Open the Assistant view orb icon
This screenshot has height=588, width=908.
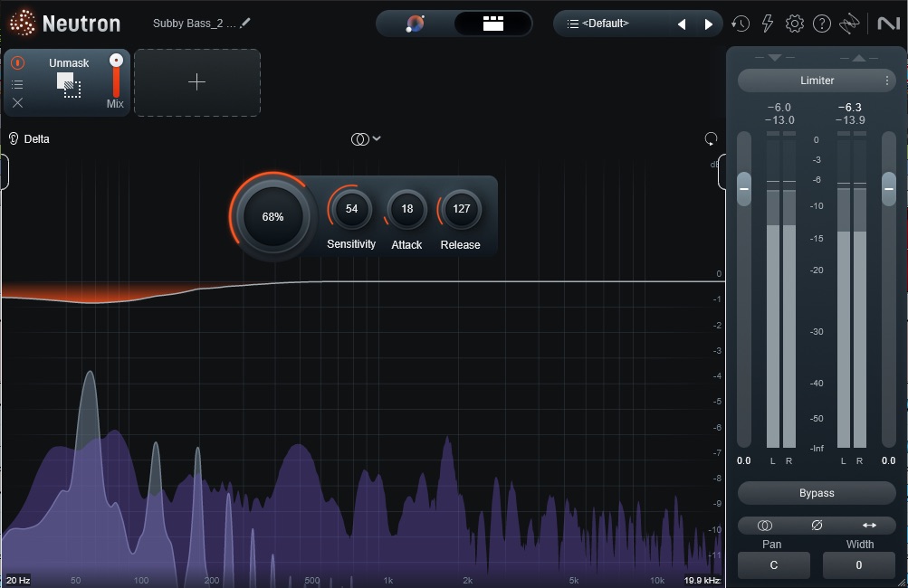click(416, 24)
